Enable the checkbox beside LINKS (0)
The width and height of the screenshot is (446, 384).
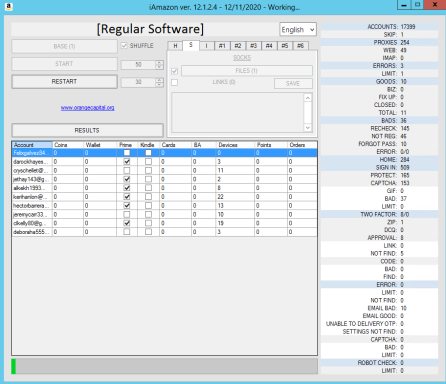(174, 82)
